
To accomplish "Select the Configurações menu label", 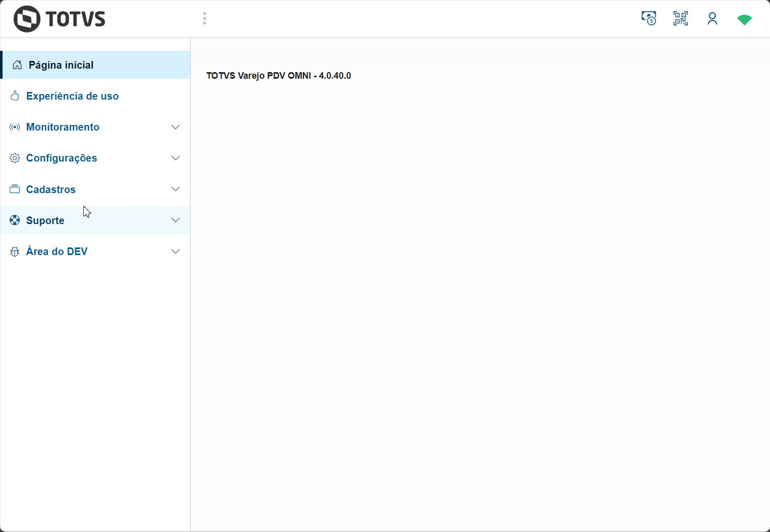I will [x=61, y=158].
